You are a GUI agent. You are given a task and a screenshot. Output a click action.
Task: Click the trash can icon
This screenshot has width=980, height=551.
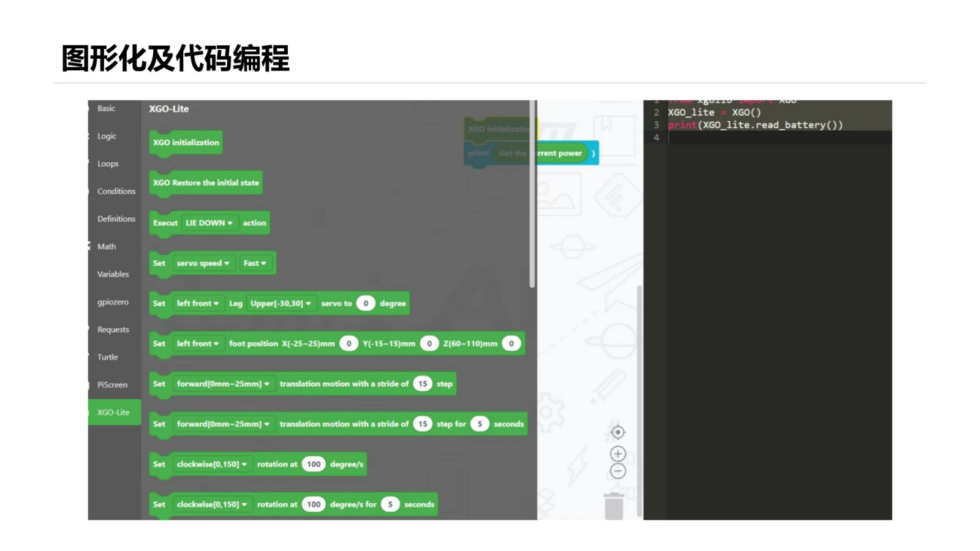(x=614, y=506)
